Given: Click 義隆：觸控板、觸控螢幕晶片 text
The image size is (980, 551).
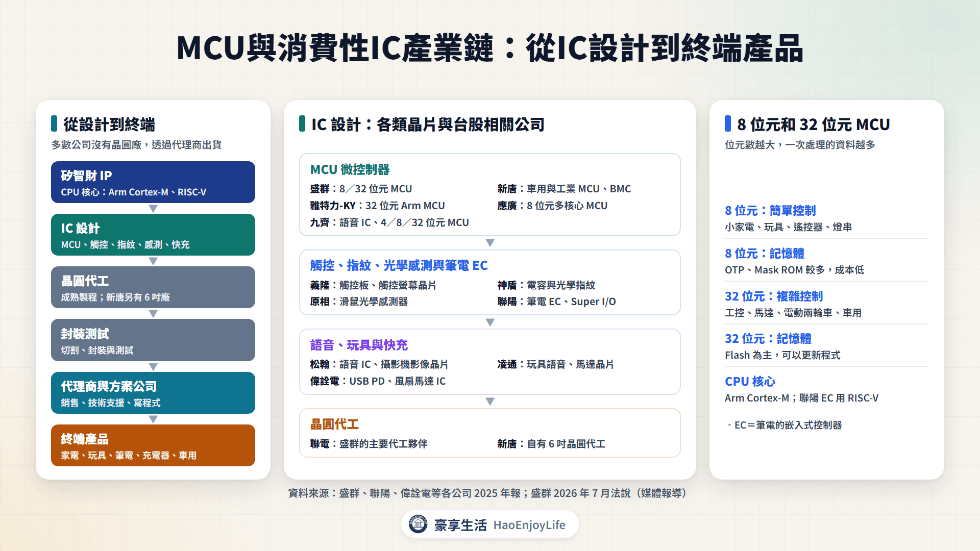Looking at the screenshot, I should [x=373, y=285].
